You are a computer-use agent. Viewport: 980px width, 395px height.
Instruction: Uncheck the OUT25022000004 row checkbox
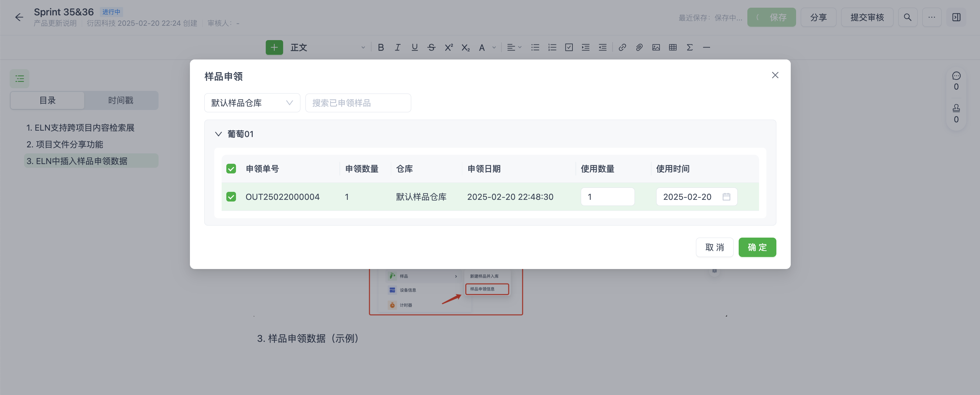tap(231, 196)
